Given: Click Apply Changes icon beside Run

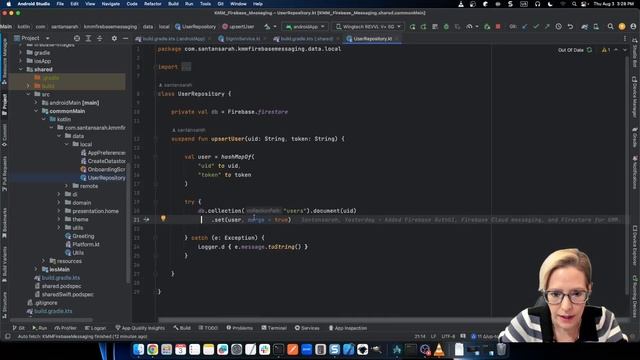Looking at the screenshot, I should pos(424,27).
